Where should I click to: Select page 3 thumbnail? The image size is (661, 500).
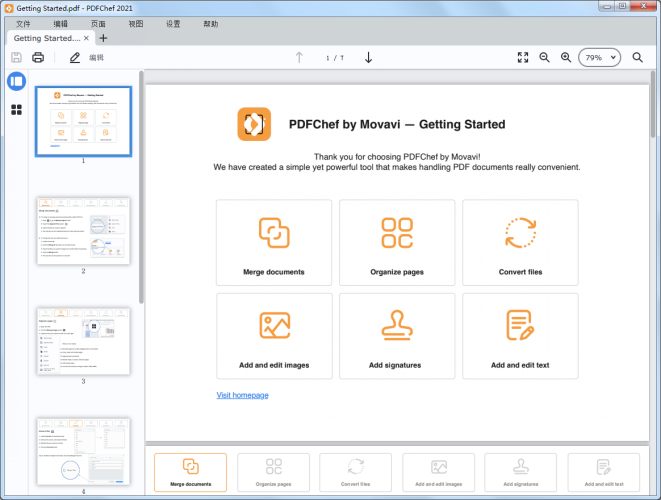(83, 341)
